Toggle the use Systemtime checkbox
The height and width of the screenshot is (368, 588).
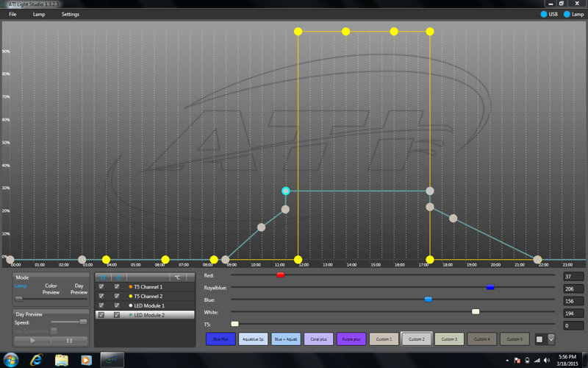pos(54,330)
